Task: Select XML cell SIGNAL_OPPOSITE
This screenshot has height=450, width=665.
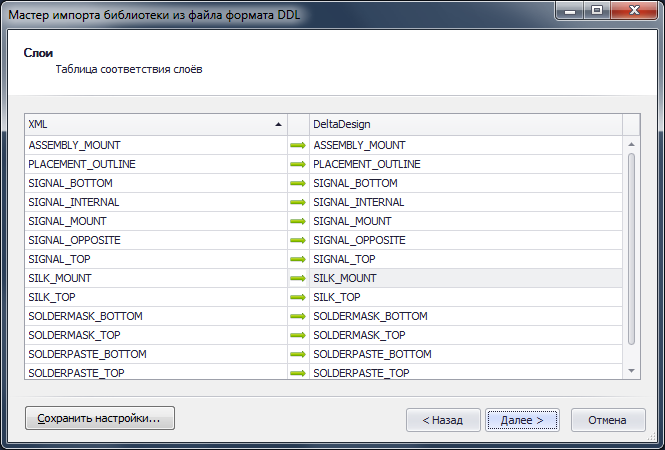Action: pos(156,240)
